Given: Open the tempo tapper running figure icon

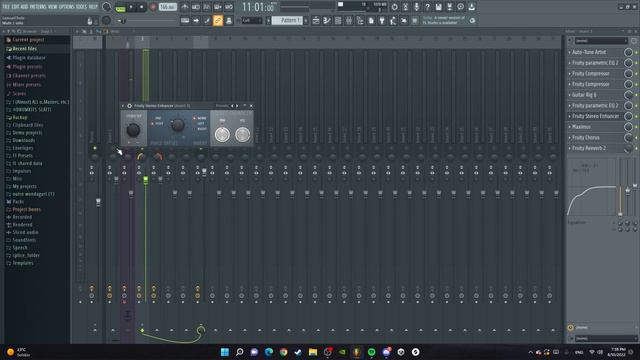Looking at the screenshot, I should pos(393,20).
